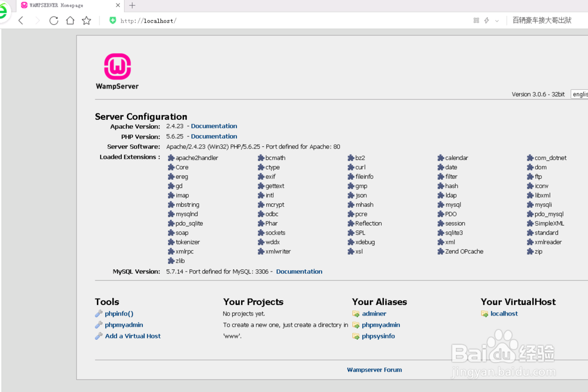Screen dimensions: 588x392
Task: Open Apache Documentation link
Action: tap(214, 126)
